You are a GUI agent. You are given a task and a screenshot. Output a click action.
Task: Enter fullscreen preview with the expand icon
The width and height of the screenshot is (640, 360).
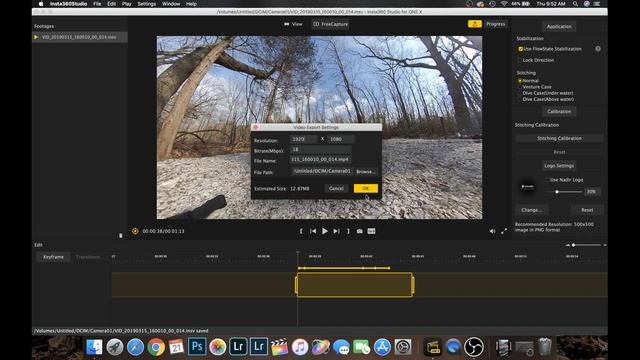tap(504, 231)
